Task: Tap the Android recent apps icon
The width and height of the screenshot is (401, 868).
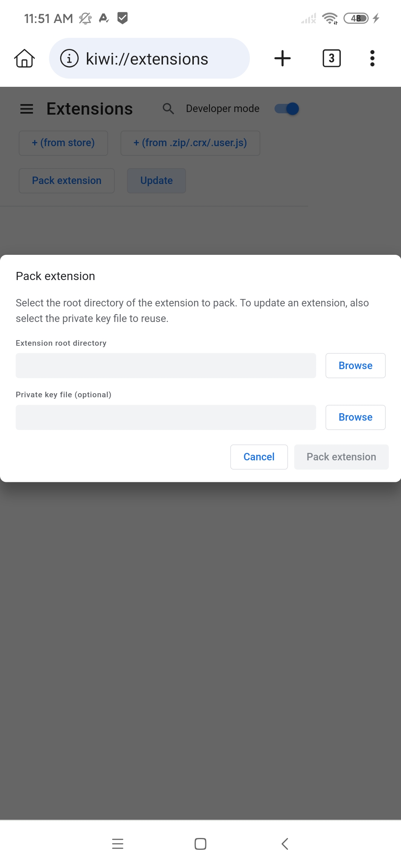Action: coord(118,844)
